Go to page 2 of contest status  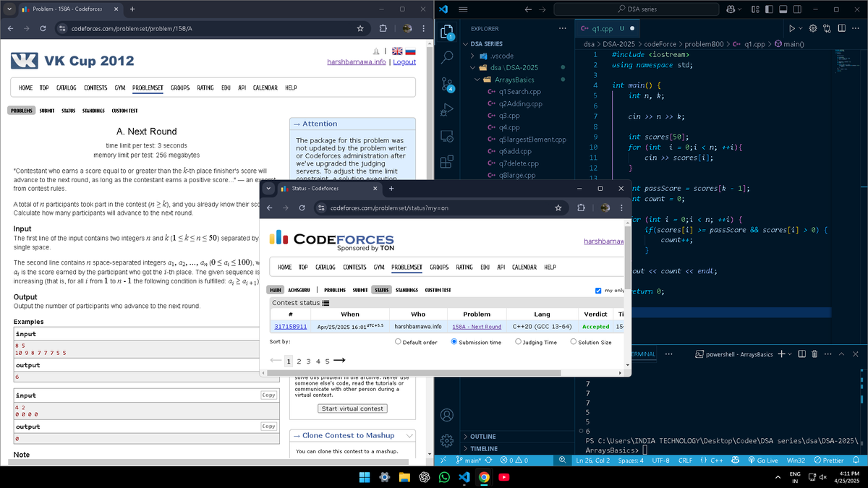[x=300, y=361]
